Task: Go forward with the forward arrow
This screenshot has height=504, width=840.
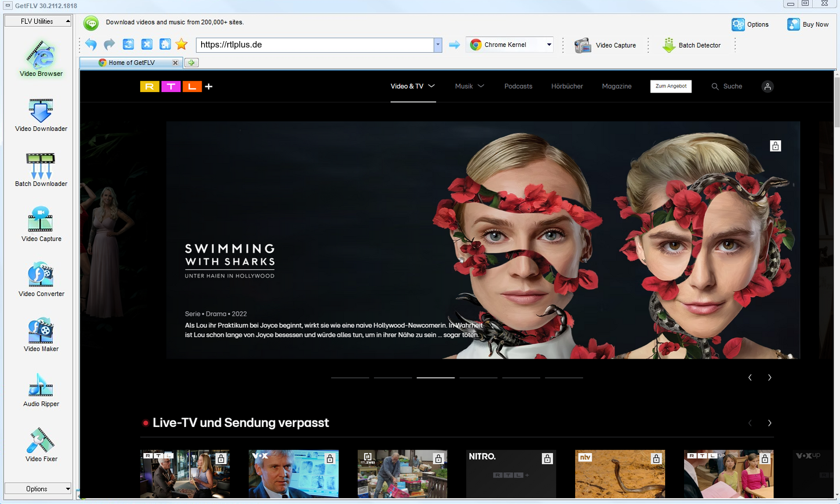Action: tap(110, 45)
